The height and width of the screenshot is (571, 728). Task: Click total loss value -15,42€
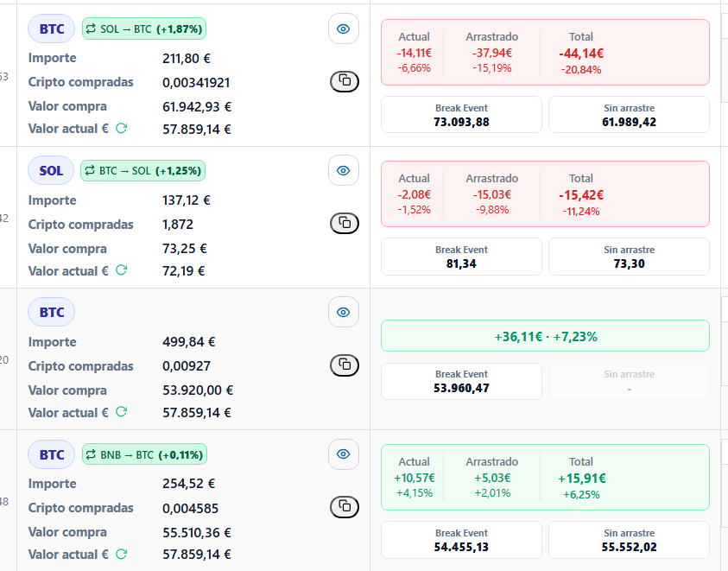point(581,195)
